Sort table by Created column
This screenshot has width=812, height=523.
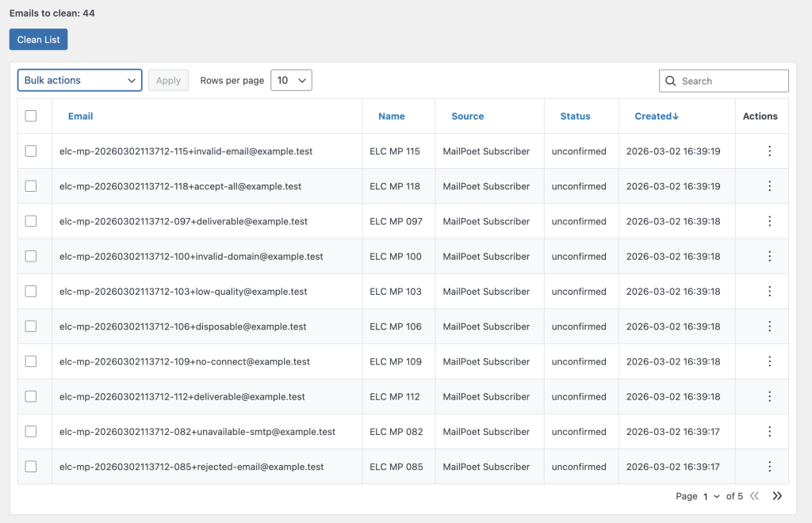[657, 116]
